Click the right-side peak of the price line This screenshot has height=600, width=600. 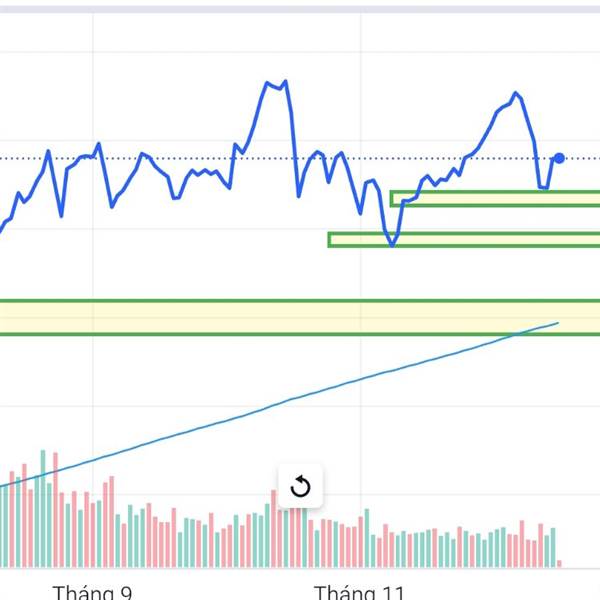(x=516, y=93)
